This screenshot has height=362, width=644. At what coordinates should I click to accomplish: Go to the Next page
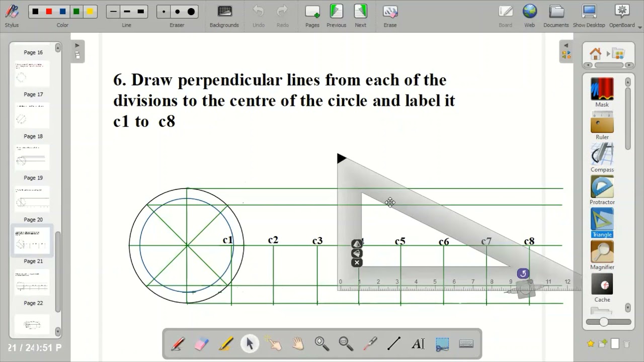pos(361,15)
